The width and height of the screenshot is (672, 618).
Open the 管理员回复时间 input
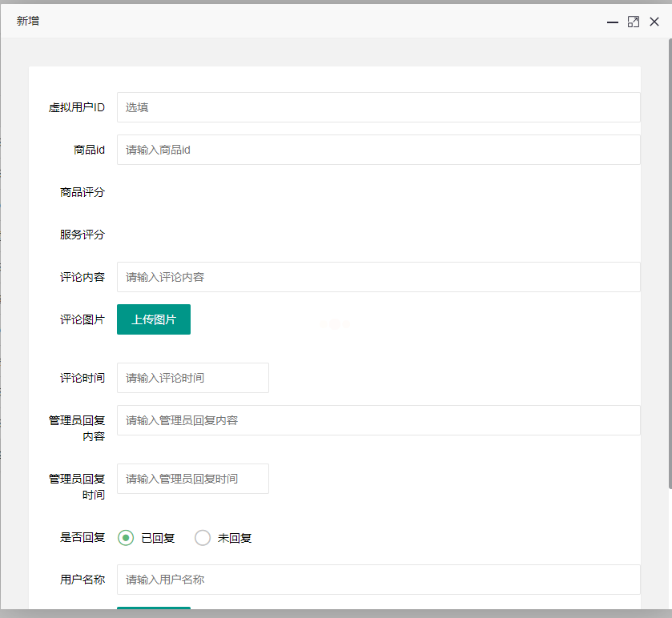pos(193,479)
